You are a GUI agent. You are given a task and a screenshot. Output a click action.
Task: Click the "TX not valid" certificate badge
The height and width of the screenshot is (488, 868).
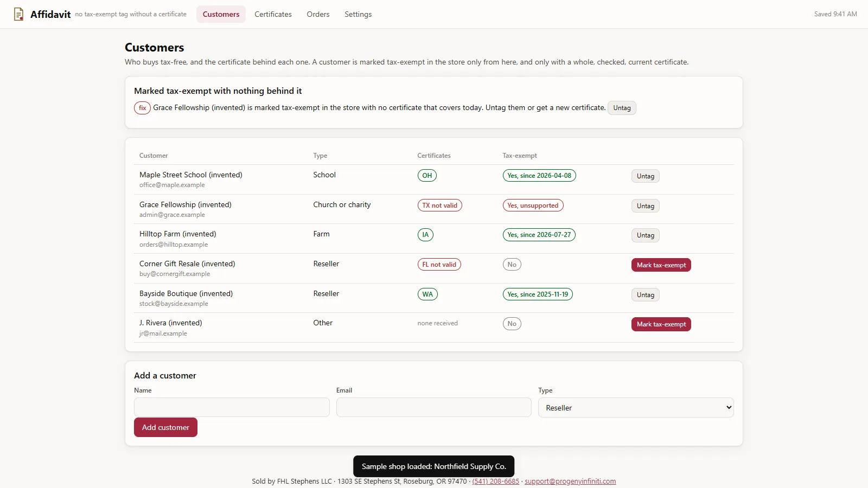coord(439,206)
